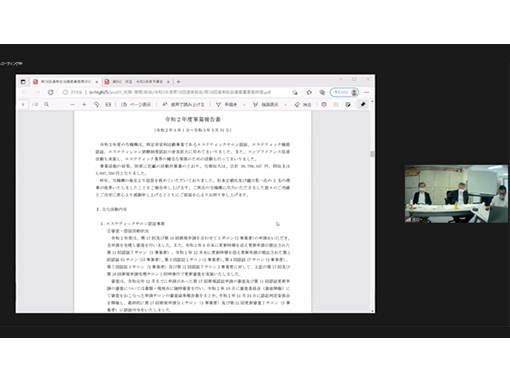Toggle the pin toolbar button

[x=363, y=105]
